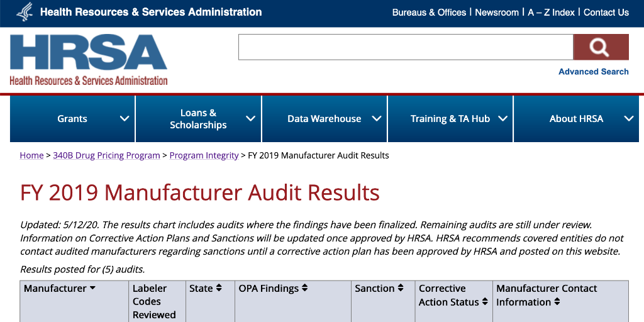This screenshot has height=322, width=644.
Task: Click the 'Results posted for (5) audits.' text
Action: coord(82,269)
